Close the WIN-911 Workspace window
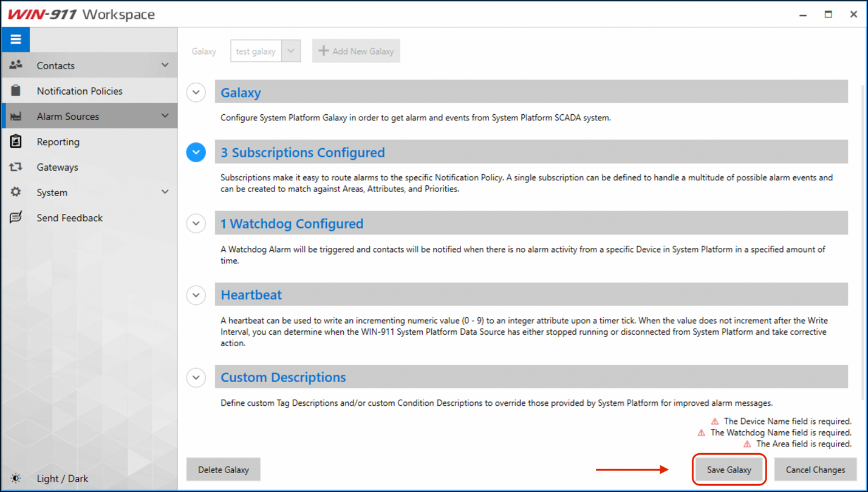This screenshot has width=868, height=492. [x=853, y=14]
